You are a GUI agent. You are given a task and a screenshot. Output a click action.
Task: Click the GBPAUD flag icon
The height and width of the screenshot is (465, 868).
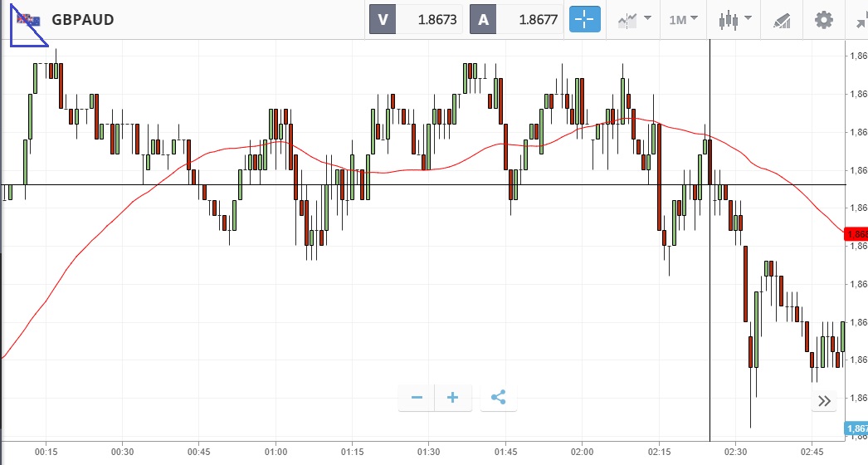[x=29, y=20]
